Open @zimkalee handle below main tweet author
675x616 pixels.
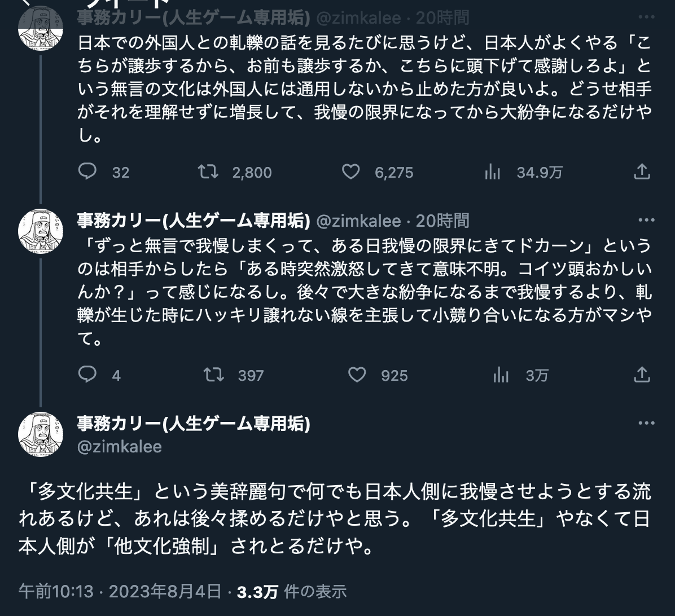[119, 447]
